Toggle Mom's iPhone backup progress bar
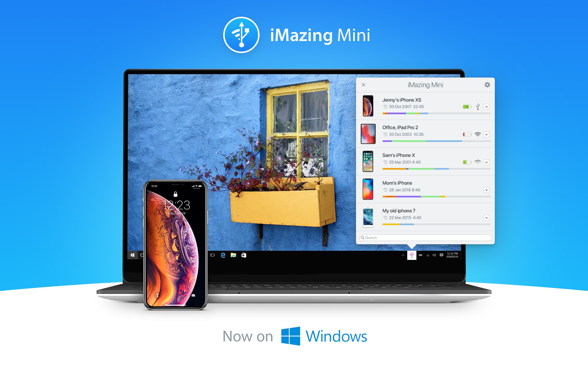588x367 pixels. coord(486,192)
